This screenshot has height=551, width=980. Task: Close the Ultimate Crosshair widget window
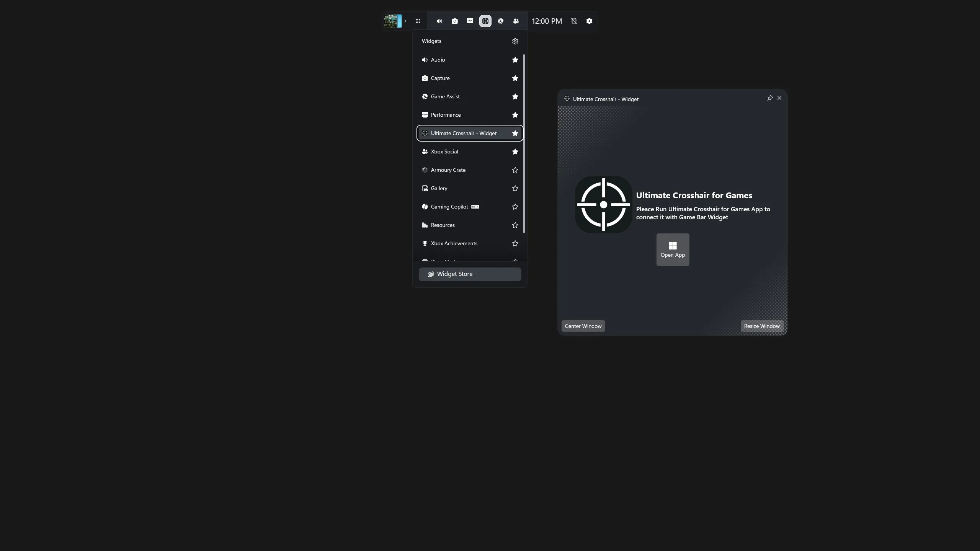[x=779, y=98]
